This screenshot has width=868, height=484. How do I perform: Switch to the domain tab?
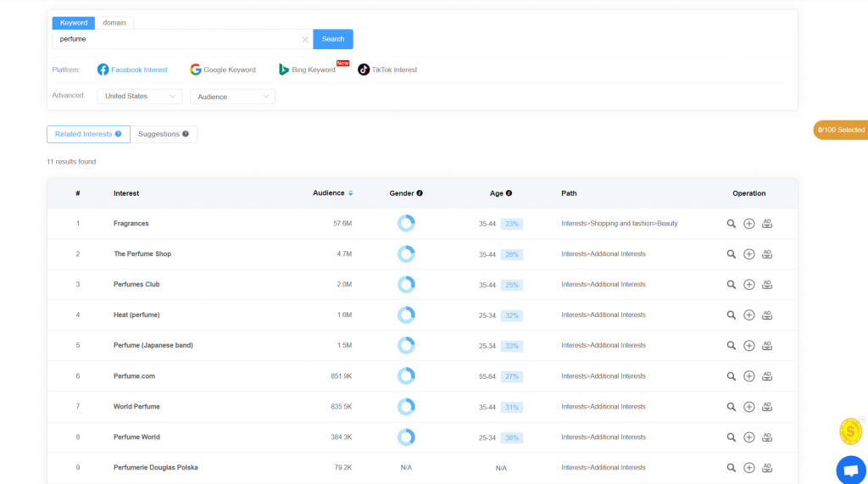tap(114, 23)
